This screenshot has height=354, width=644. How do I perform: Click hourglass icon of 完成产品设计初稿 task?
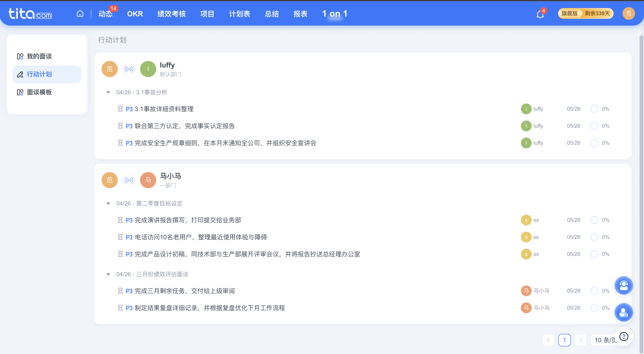pos(120,254)
